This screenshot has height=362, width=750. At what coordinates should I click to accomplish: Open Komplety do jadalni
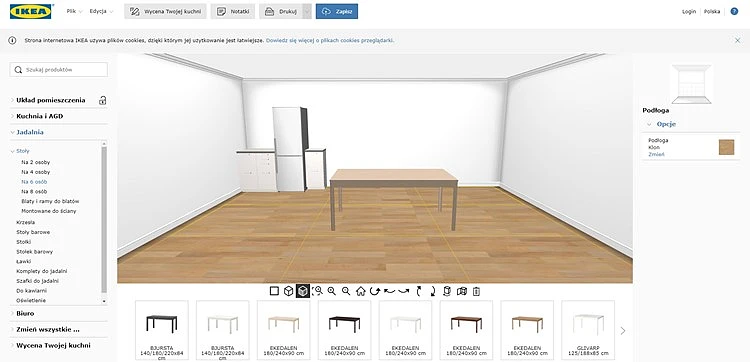(42, 271)
